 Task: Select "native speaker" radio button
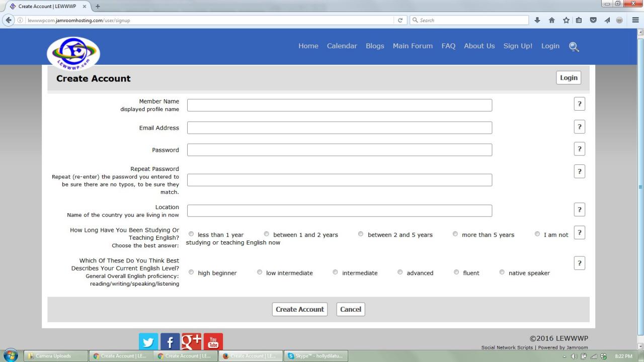coord(502,272)
